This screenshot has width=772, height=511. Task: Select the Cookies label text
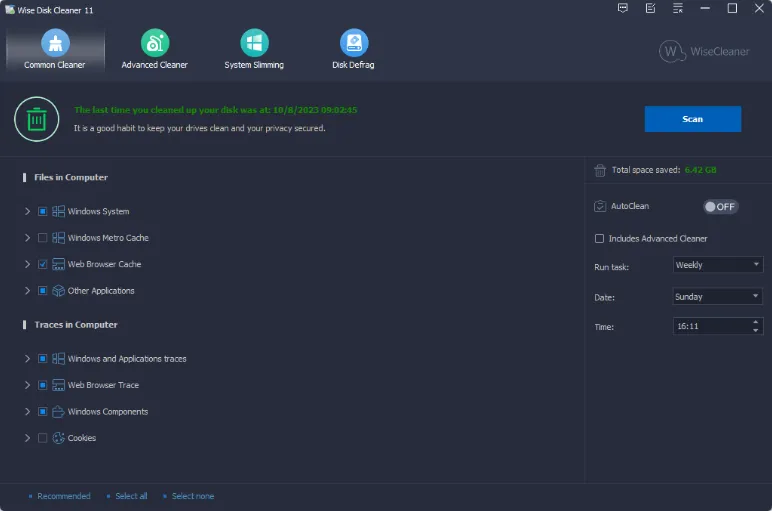82,438
